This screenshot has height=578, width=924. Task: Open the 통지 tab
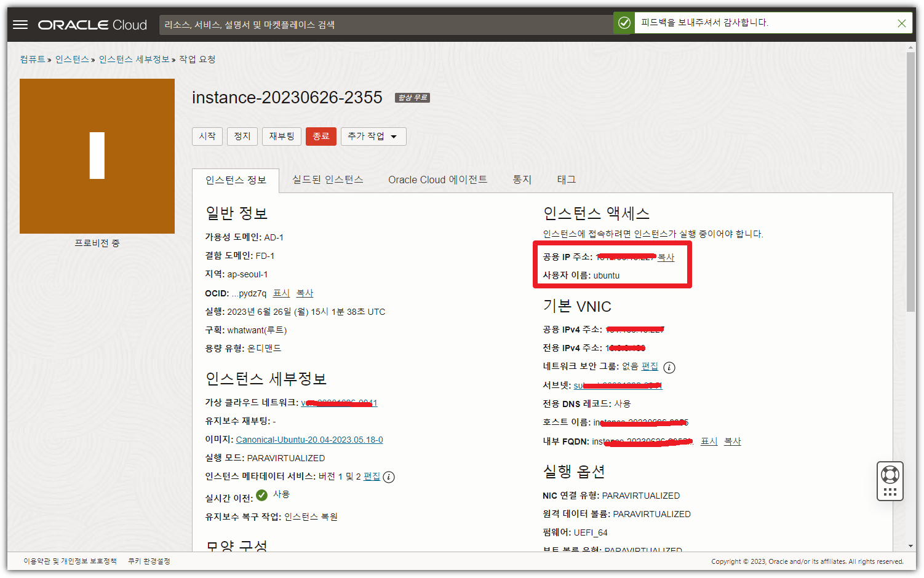point(522,180)
